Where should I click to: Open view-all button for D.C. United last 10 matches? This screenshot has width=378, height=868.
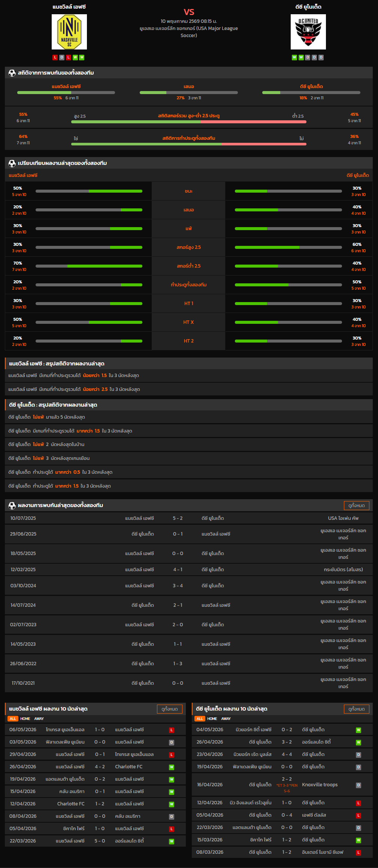tap(357, 709)
